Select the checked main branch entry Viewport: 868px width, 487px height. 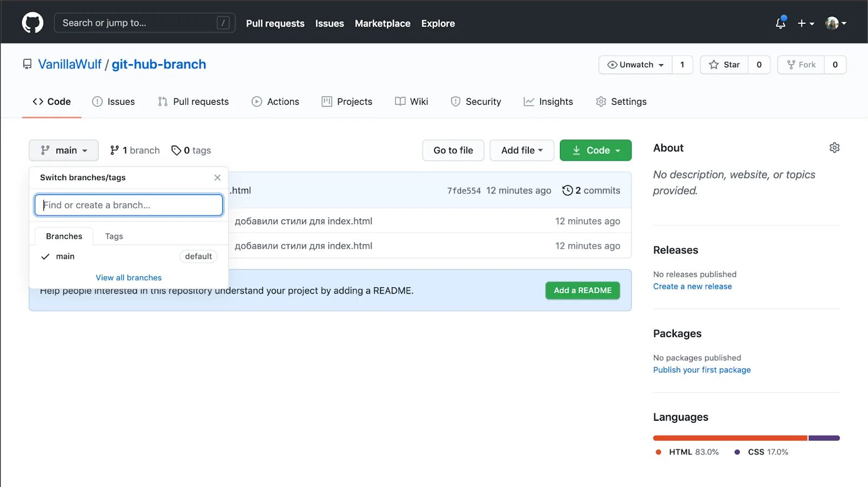point(129,256)
